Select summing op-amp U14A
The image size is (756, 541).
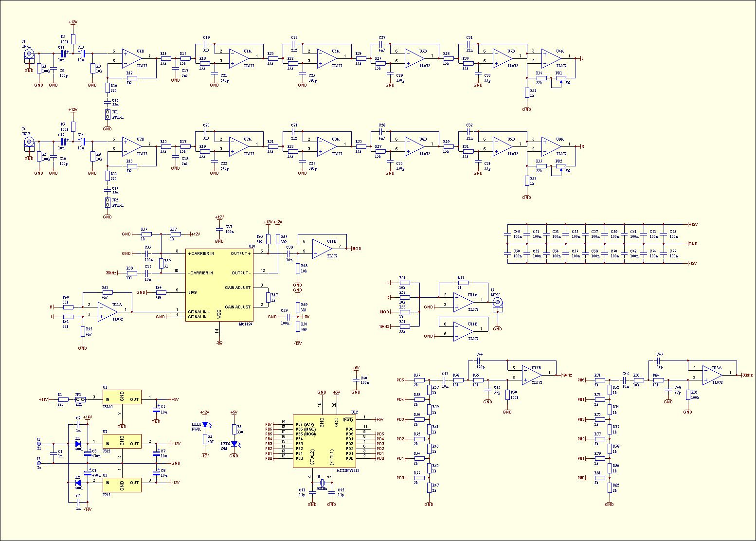click(463, 302)
